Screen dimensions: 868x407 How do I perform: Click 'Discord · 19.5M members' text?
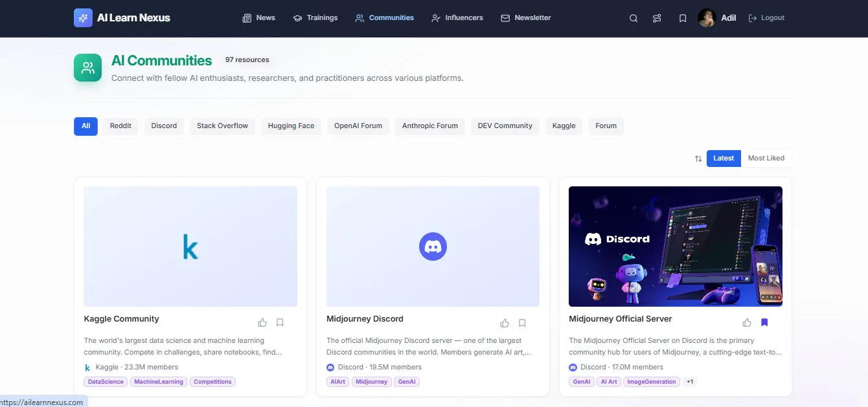[380, 367]
